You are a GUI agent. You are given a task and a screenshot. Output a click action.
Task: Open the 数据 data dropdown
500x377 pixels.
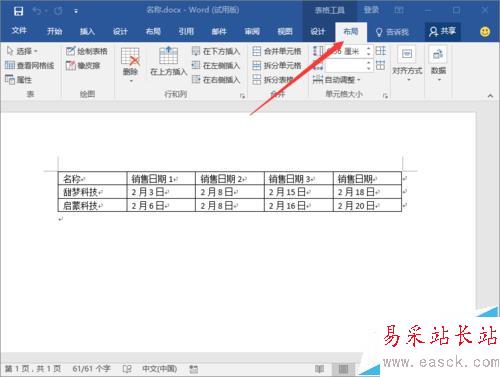pos(438,65)
